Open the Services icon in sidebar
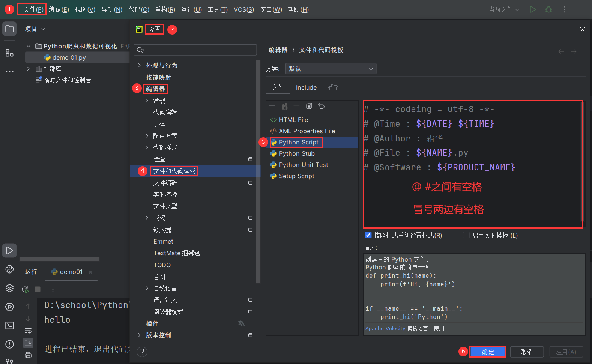This screenshot has width=592, height=364. (x=9, y=307)
